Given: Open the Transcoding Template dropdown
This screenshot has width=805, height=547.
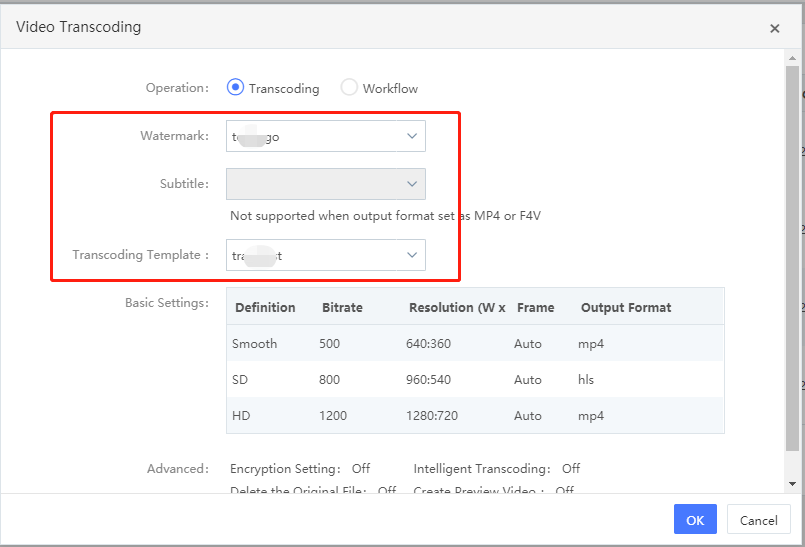Looking at the screenshot, I should tap(325, 255).
